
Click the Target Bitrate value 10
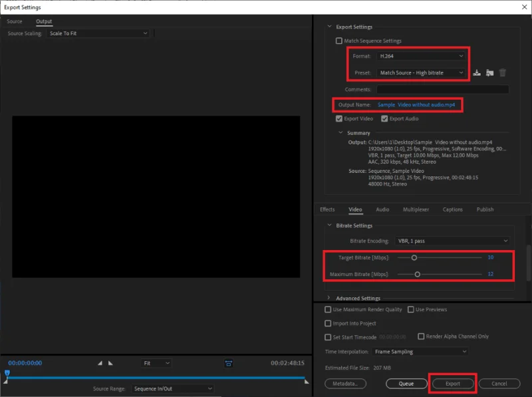[491, 257]
